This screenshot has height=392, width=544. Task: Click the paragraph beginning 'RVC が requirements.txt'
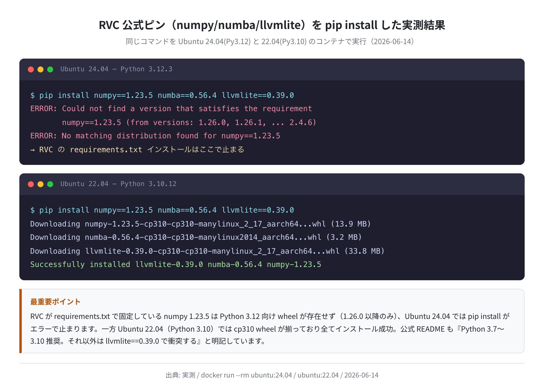click(270, 329)
